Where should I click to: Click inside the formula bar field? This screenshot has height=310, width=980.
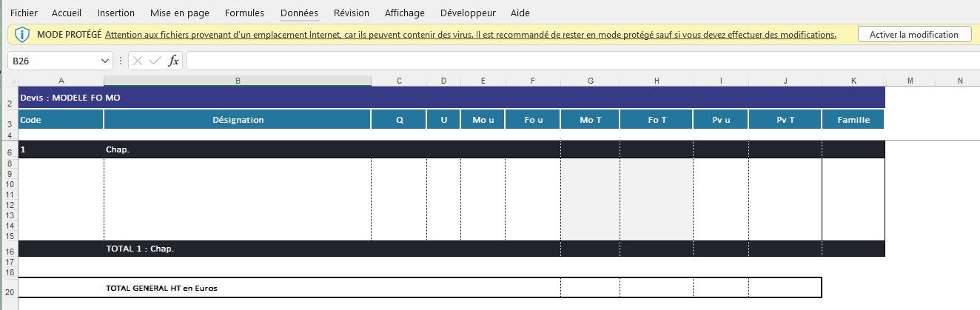[581, 61]
